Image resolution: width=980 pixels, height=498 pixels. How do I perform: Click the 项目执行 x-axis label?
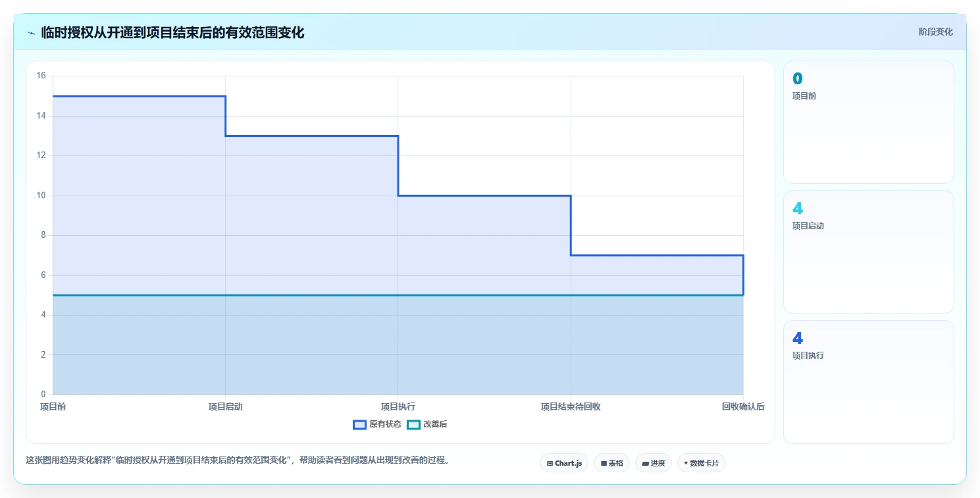398,406
